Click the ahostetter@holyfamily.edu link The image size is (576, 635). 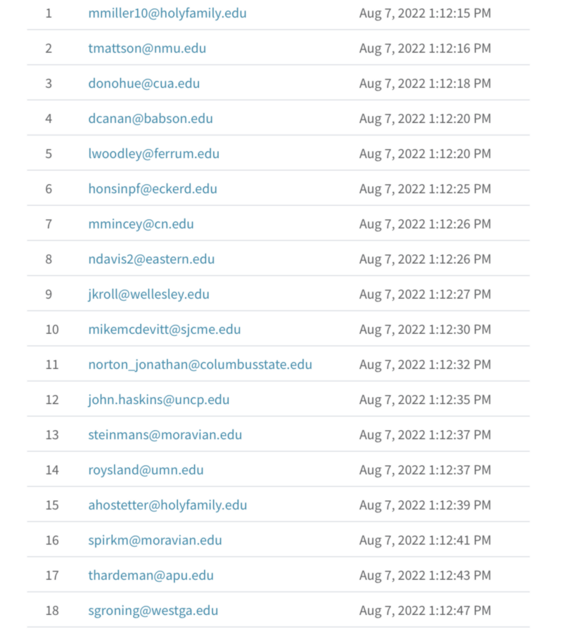coord(168,505)
